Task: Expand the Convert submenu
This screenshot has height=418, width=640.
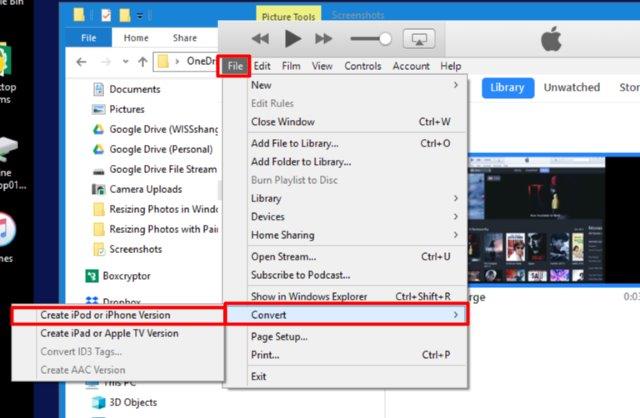Action: 347,315
